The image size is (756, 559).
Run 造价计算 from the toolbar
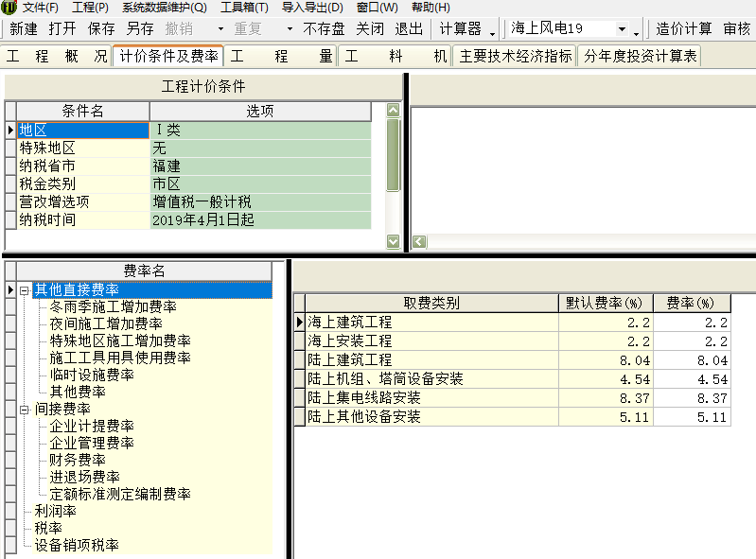coord(684,29)
